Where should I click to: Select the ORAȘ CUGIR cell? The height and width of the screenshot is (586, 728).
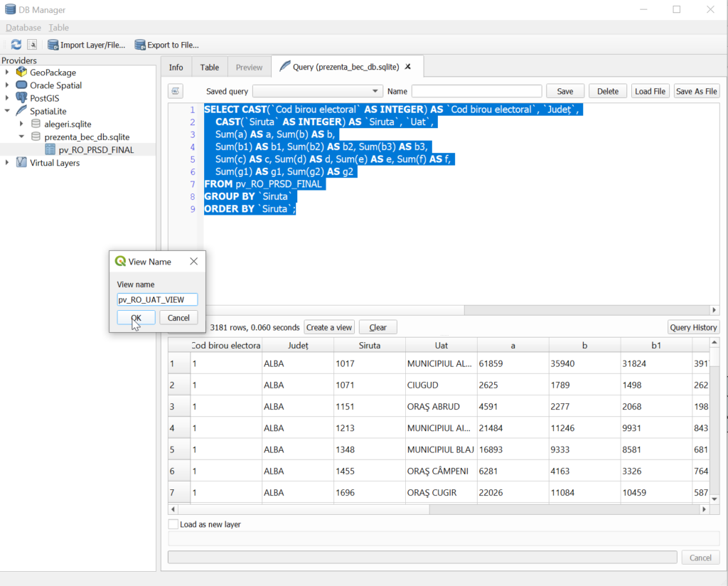441,492
